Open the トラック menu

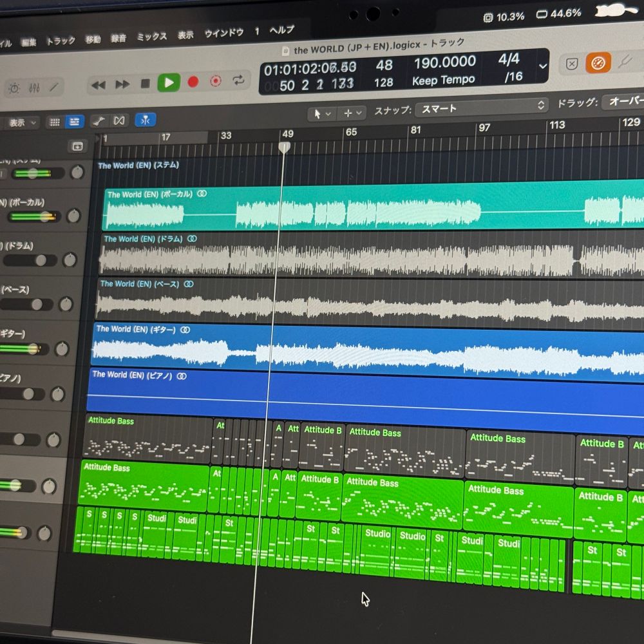coord(61,41)
